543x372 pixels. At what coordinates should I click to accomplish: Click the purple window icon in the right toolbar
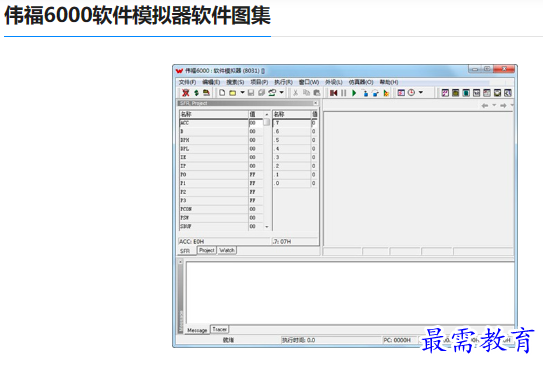(x=445, y=93)
